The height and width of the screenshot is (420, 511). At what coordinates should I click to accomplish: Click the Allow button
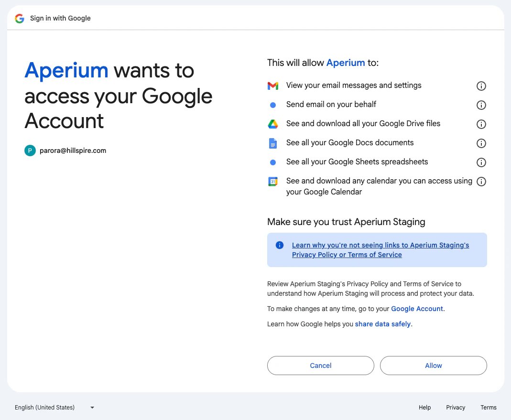pos(434,366)
